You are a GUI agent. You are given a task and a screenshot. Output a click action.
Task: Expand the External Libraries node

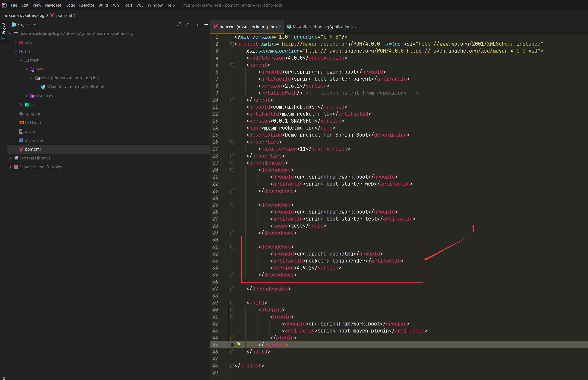(10, 158)
